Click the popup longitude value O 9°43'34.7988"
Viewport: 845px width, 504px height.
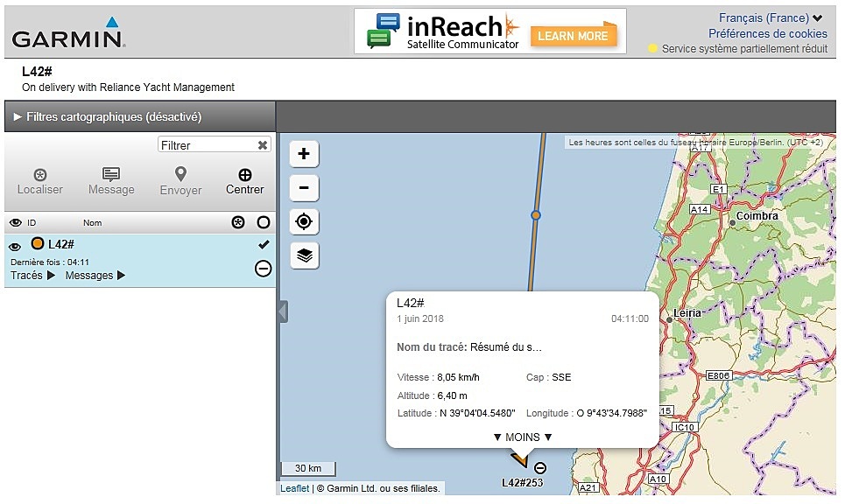click(612, 413)
